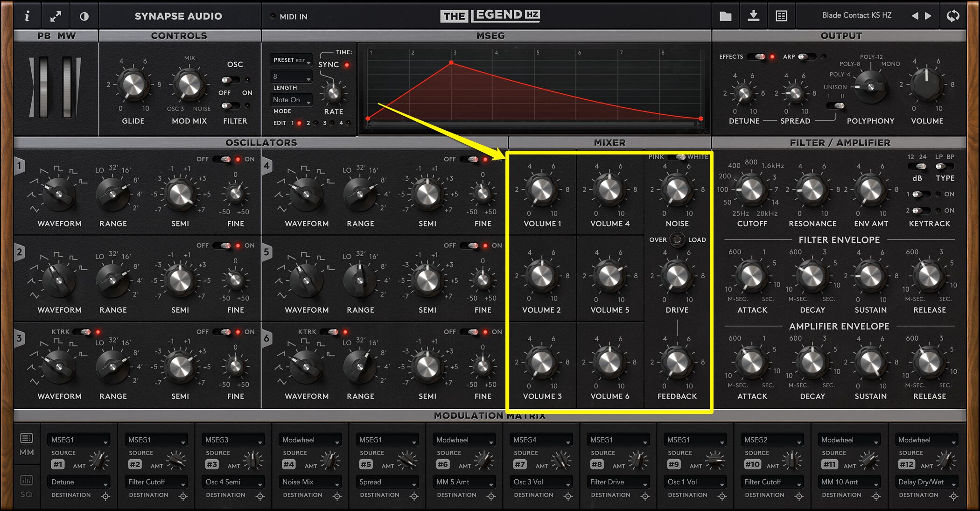Click the pitch bend PB wheel
980x511 pixels.
click(43, 87)
